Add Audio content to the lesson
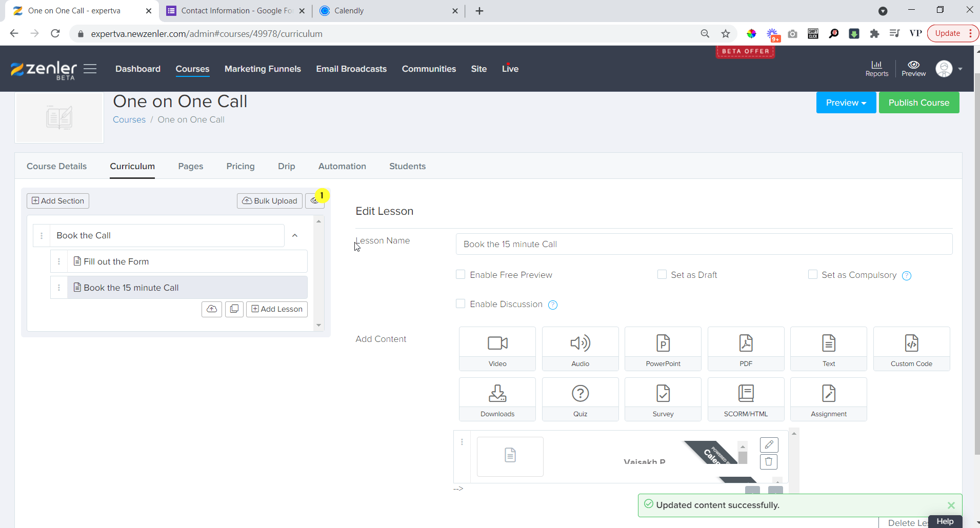 tap(580, 349)
